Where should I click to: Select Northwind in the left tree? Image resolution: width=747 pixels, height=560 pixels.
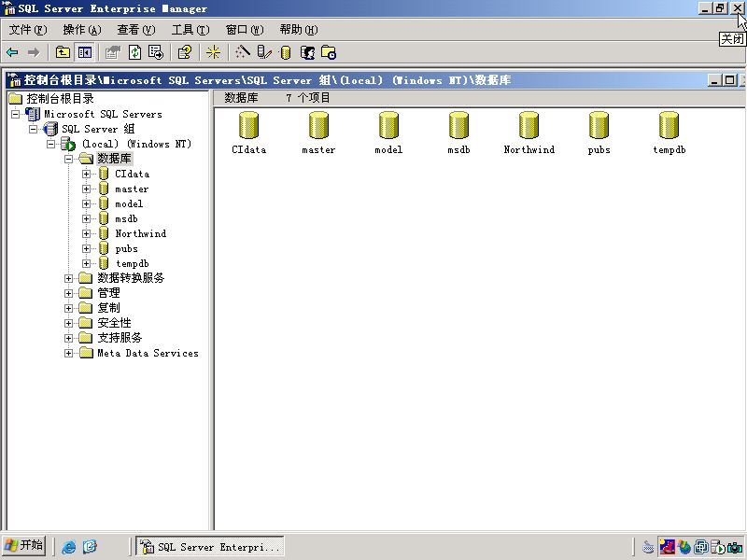(x=141, y=234)
